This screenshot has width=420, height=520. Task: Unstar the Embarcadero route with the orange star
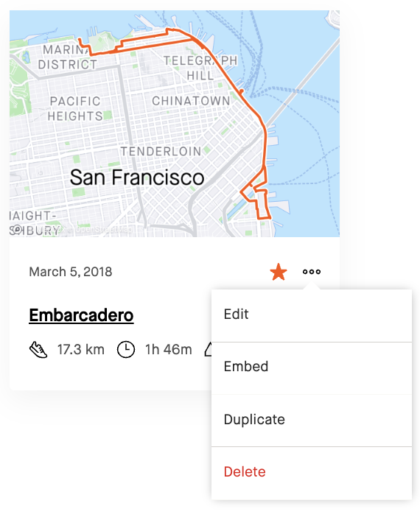[278, 272]
